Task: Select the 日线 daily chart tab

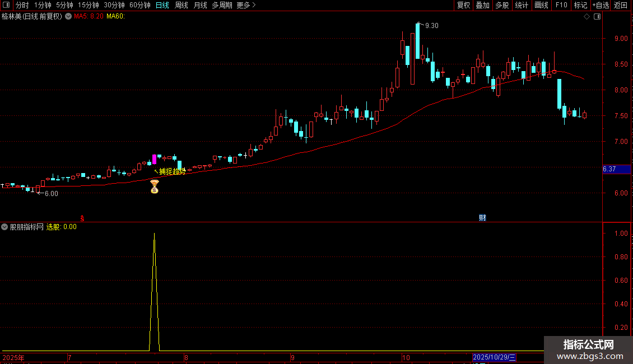Action: click(x=162, y=5)
